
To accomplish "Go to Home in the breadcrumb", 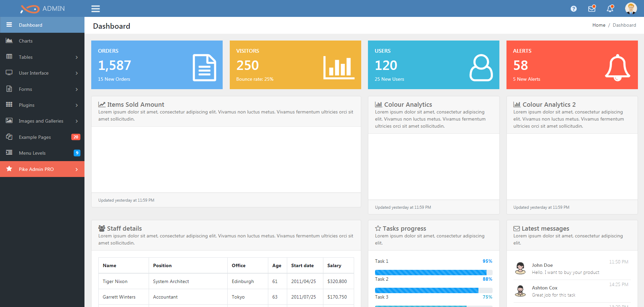I will coord(599,25).
